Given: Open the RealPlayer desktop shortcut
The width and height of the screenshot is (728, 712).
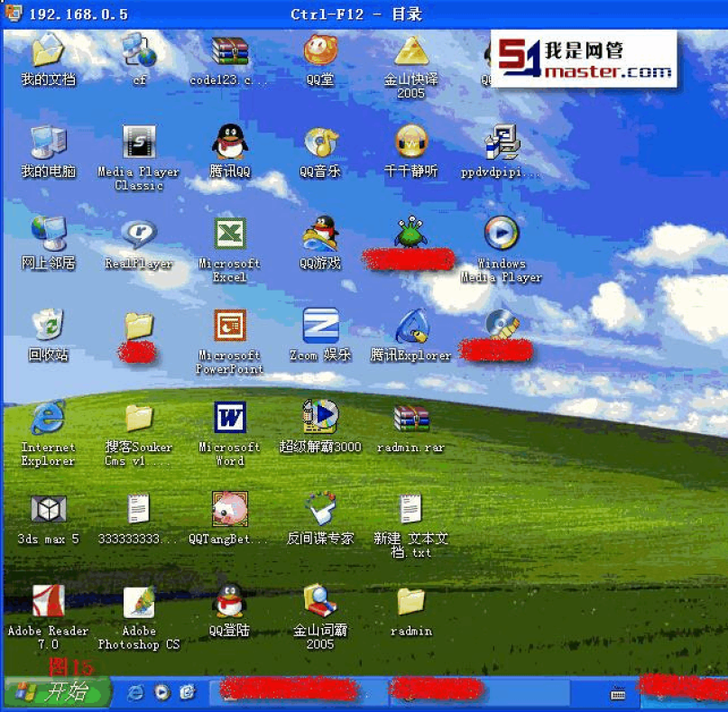Looking at the screenshot, I should click(139, 236).
